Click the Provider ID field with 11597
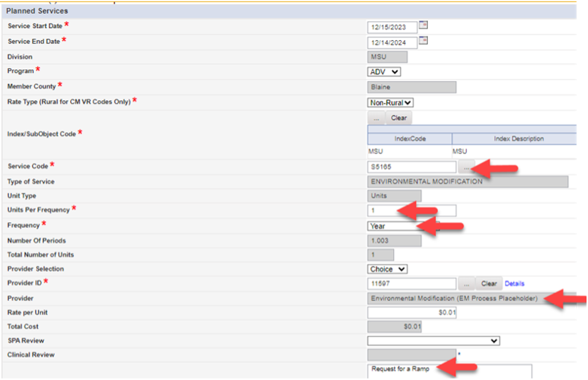Viewport: 588px width, 380px height. 411,284
